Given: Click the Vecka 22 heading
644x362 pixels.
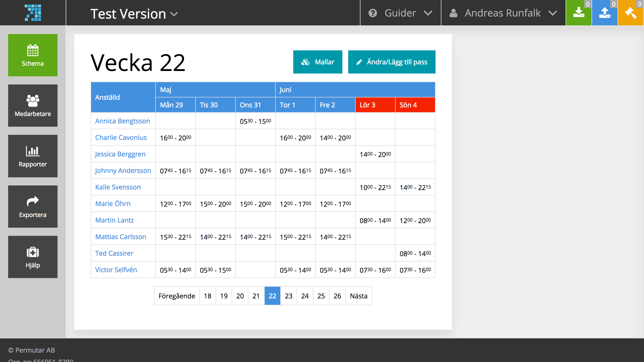Looking at the screenshot, I should [x=138, y=63].
